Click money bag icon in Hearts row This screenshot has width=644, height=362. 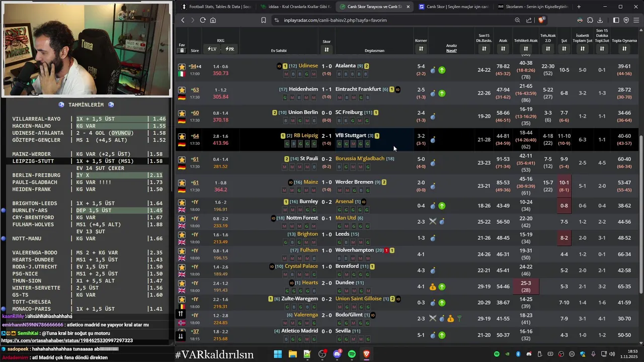(x=433, y=287)
